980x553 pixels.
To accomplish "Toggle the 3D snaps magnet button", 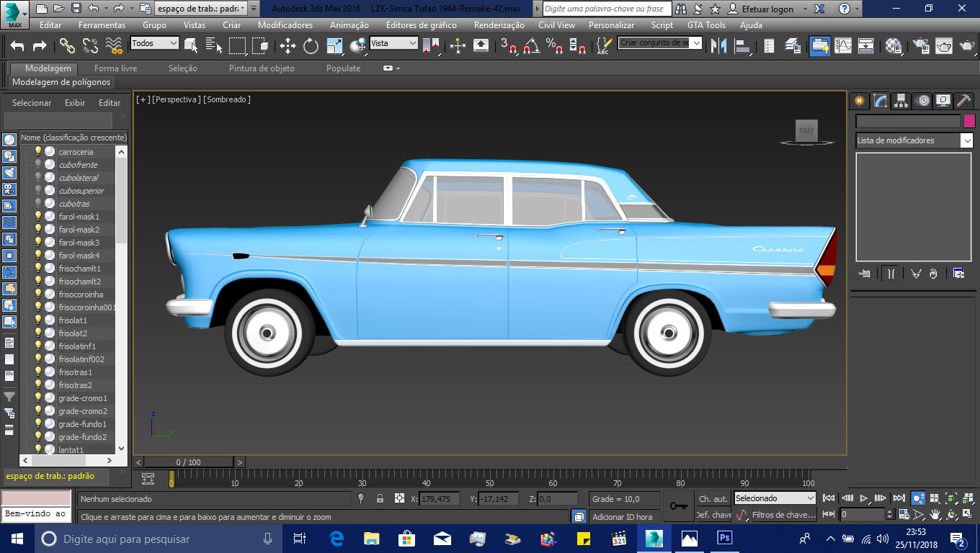I will pos(509,46).
